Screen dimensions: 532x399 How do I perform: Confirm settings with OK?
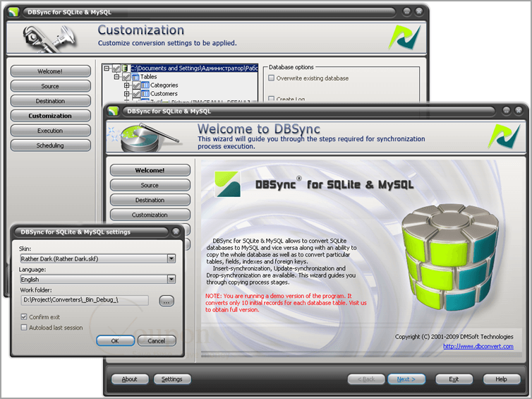click(x=115, y=340)
